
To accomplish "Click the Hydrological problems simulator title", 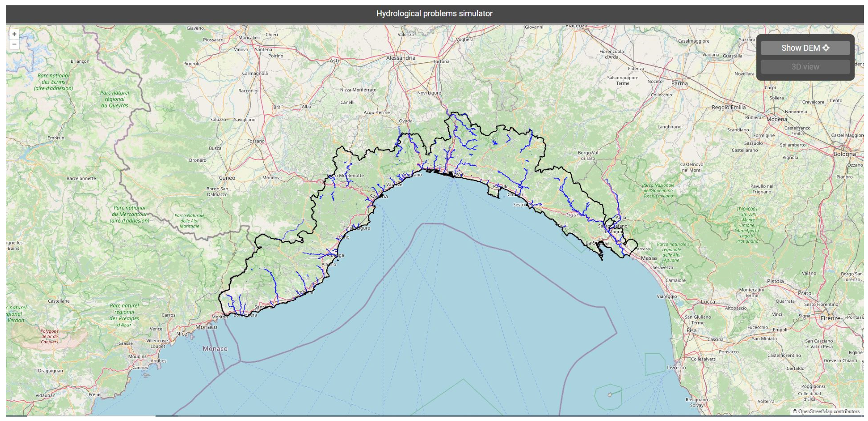I will (434, 13).
